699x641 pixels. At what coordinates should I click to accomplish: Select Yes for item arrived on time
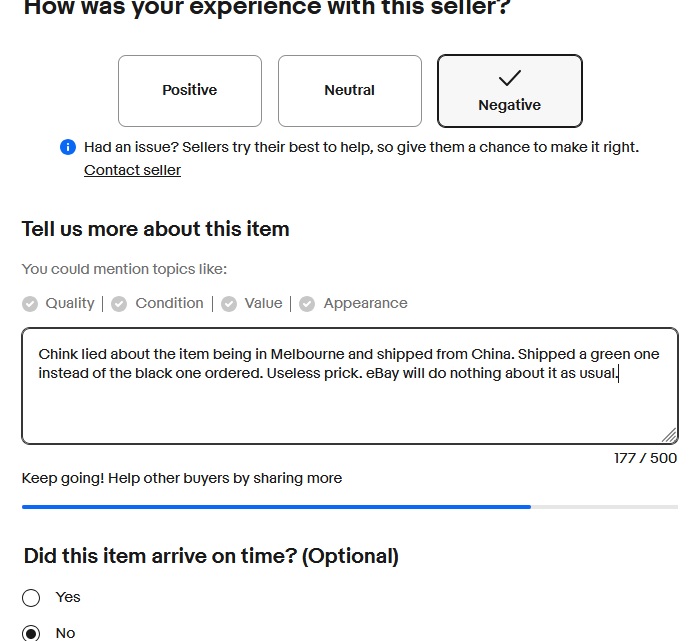[31, 598]
